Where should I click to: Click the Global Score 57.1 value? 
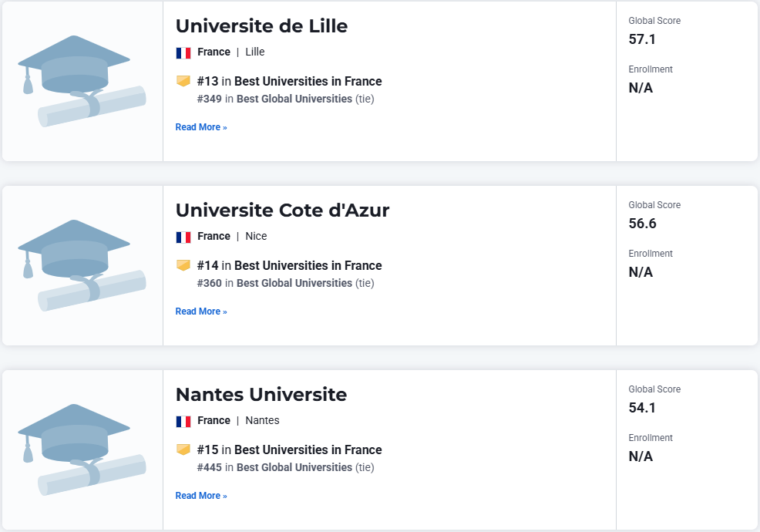pyautogui.click(x=642, y=39)
